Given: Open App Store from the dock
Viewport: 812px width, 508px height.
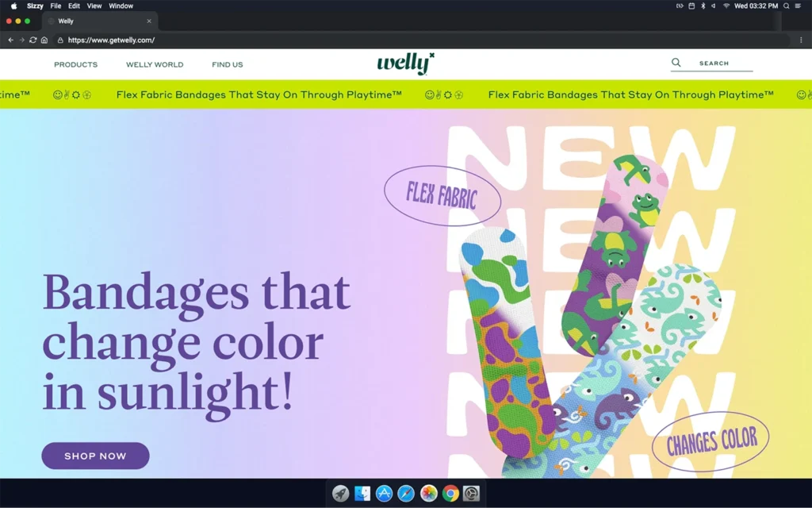Looking at the screenshot, I should point(384,493).
